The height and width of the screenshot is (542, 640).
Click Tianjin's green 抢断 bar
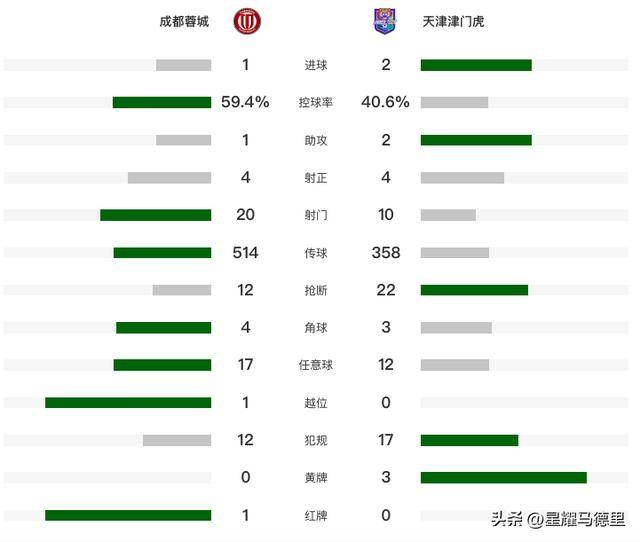click(474, 290)
